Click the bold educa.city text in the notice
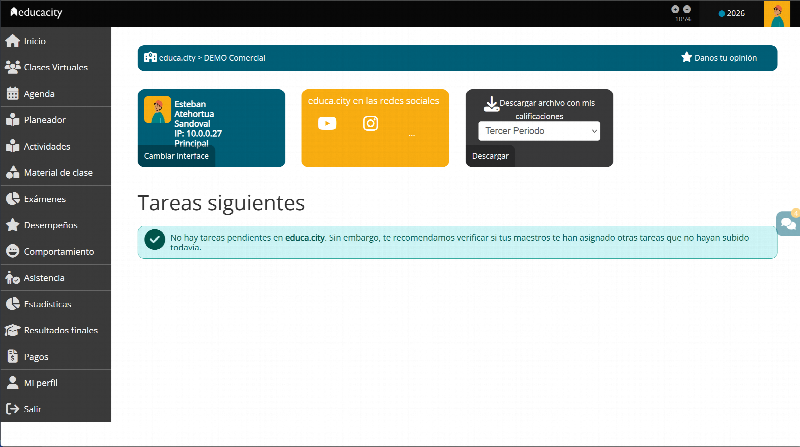The width and height of the screenshot is (800, 447). 305,238
